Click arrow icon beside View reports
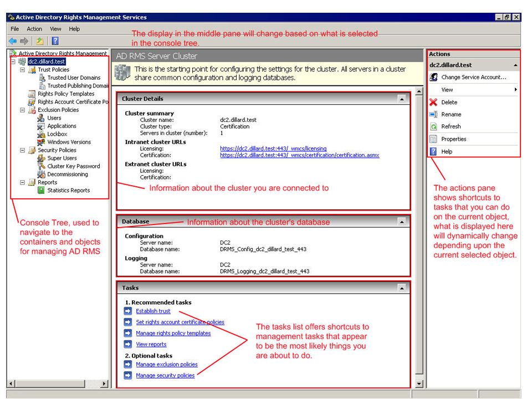The width and height of the screenshot is (532, 399). click(x=128, y=344)
